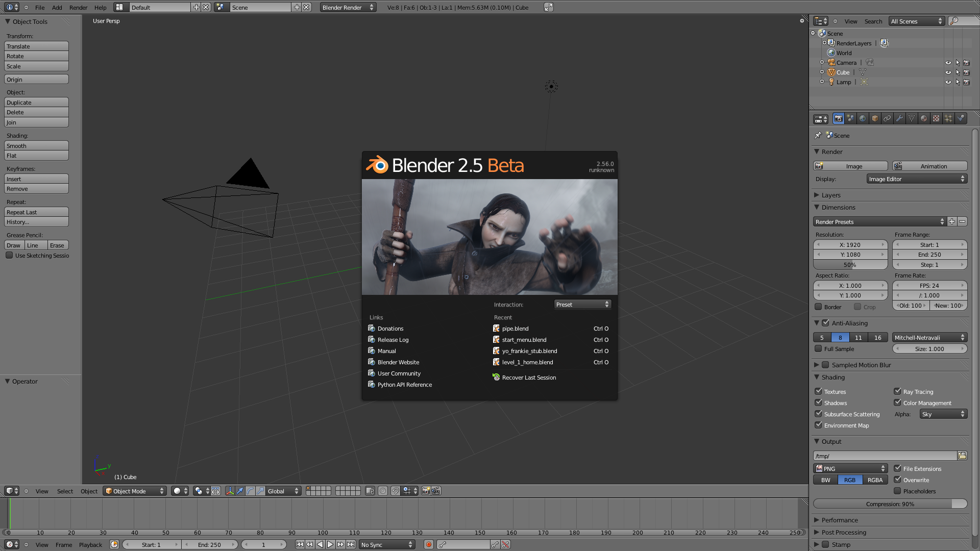Open the Scene properties tab icon
This screenshot has width=980, height=551.
850,118
